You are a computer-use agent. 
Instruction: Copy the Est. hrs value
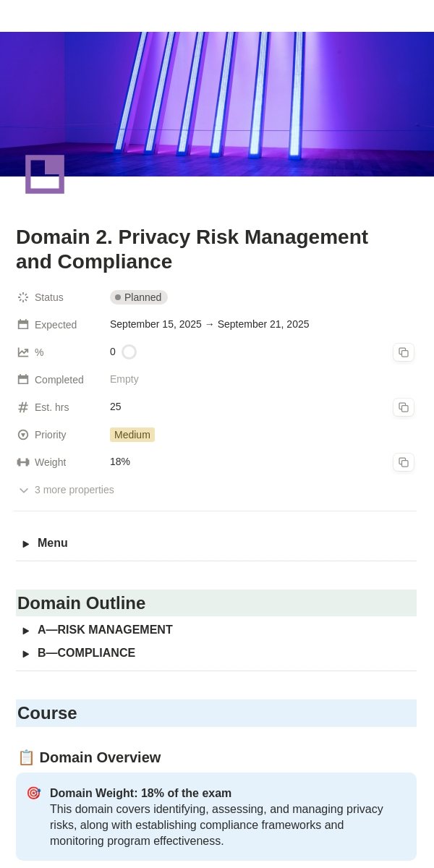(x=404, y=407)
